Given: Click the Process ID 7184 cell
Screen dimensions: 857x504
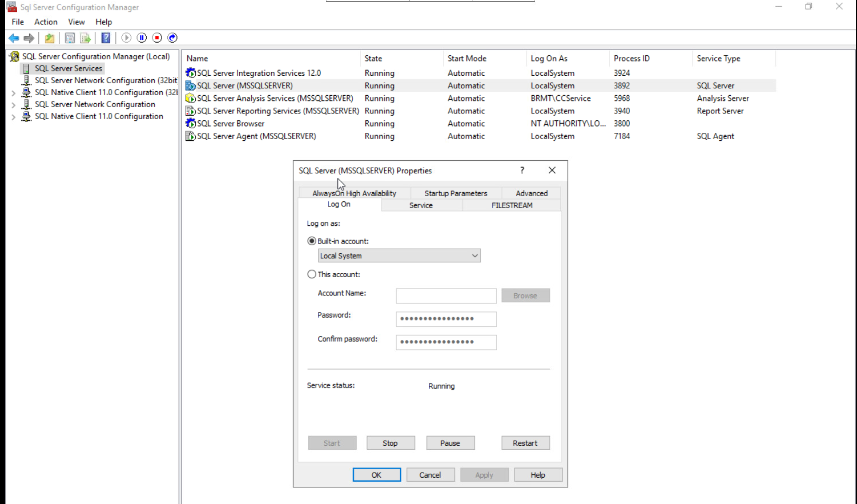Looking at the screenshot, I should coord(622,136).
